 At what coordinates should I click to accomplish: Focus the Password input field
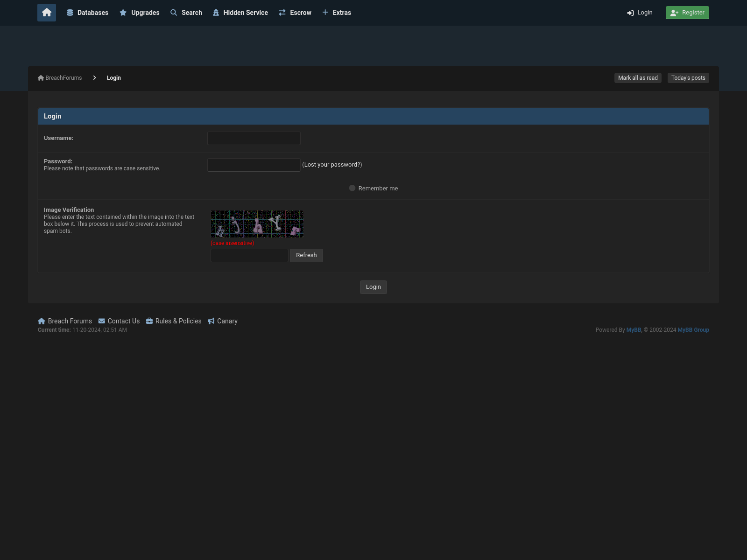tap(254, 165)
